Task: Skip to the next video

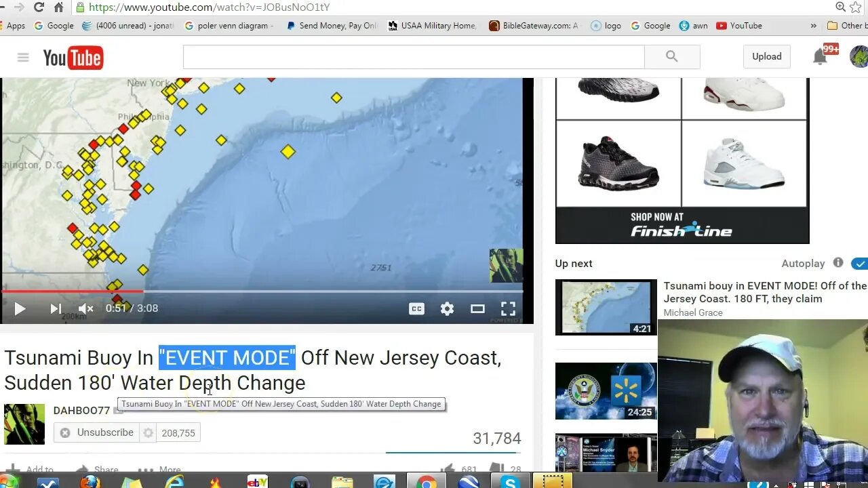Action: click(x=56, y=309)
